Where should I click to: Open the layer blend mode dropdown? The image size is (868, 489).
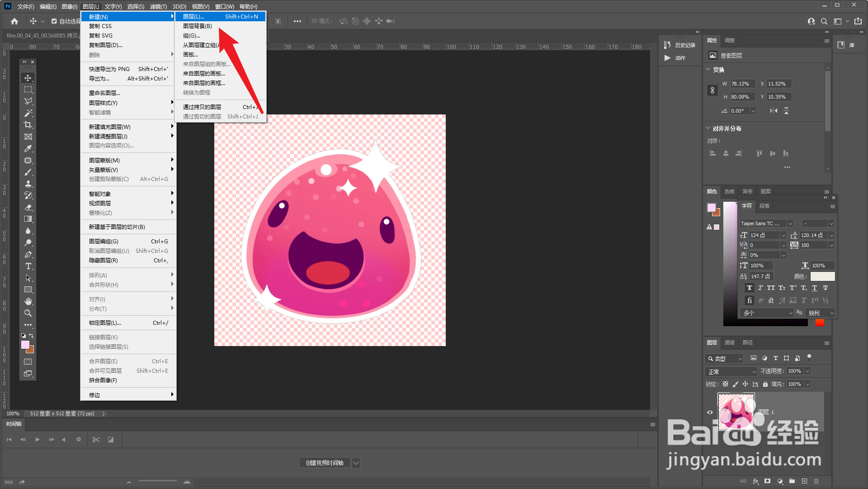[731, 371]
